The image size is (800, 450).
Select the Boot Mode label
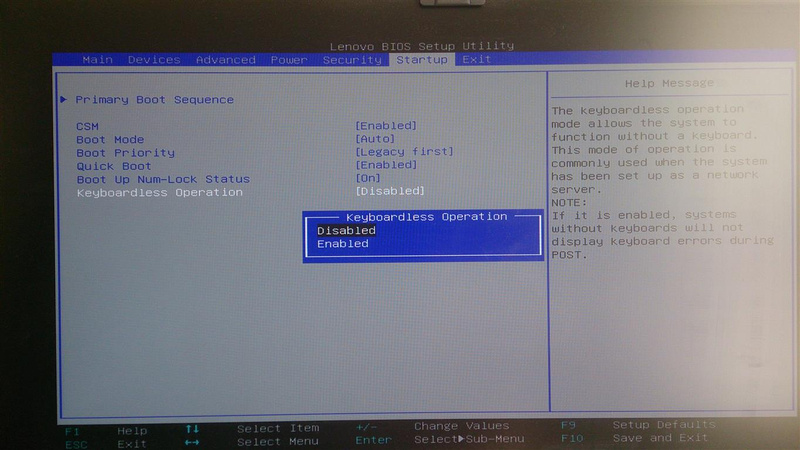click(110, 139)
